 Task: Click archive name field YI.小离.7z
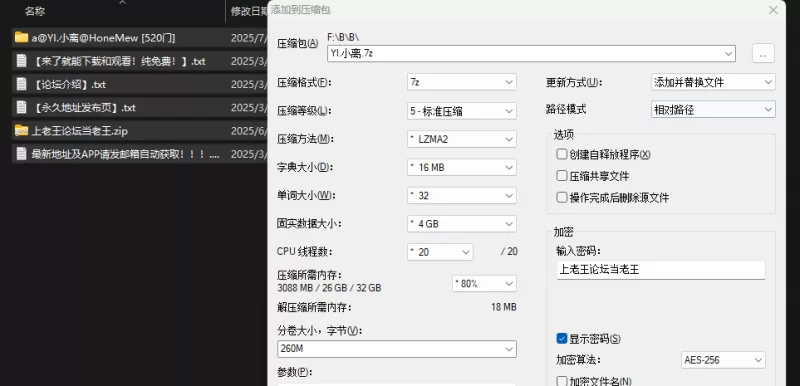(x=531, y=53)
